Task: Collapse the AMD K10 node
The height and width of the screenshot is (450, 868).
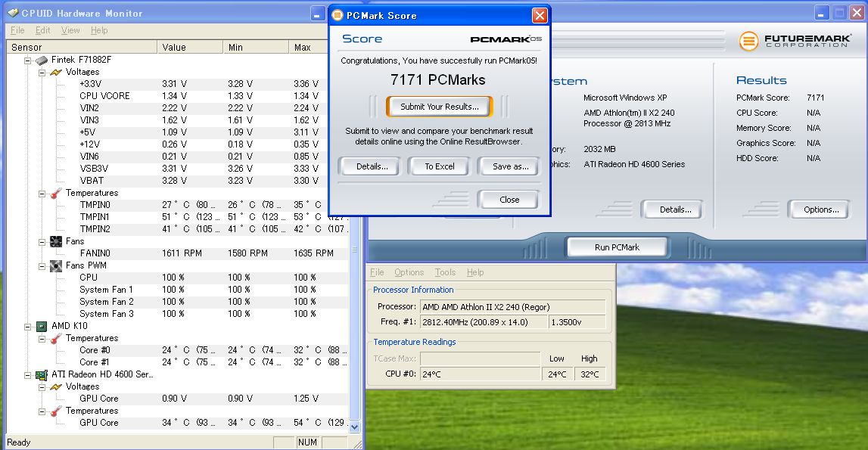Action: 27,326
